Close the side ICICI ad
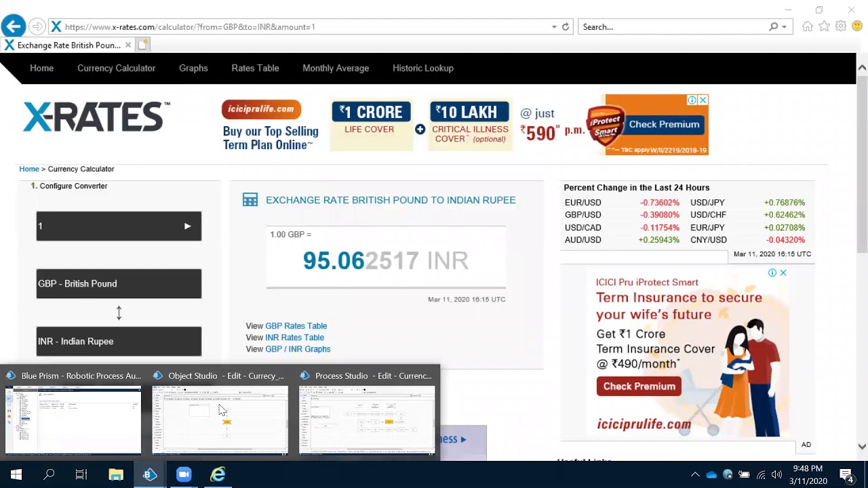This screenshot has height=488, width=868. pos(783,272)
